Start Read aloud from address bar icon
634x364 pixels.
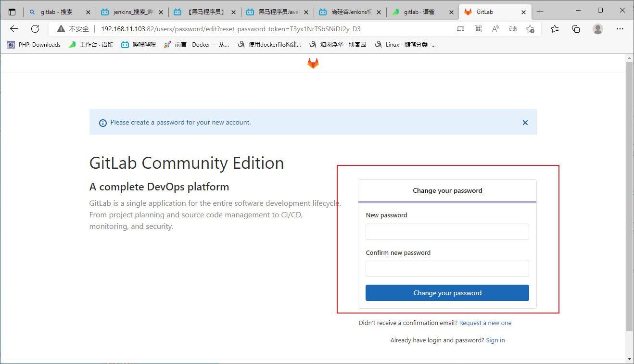[x=495, y=29]
